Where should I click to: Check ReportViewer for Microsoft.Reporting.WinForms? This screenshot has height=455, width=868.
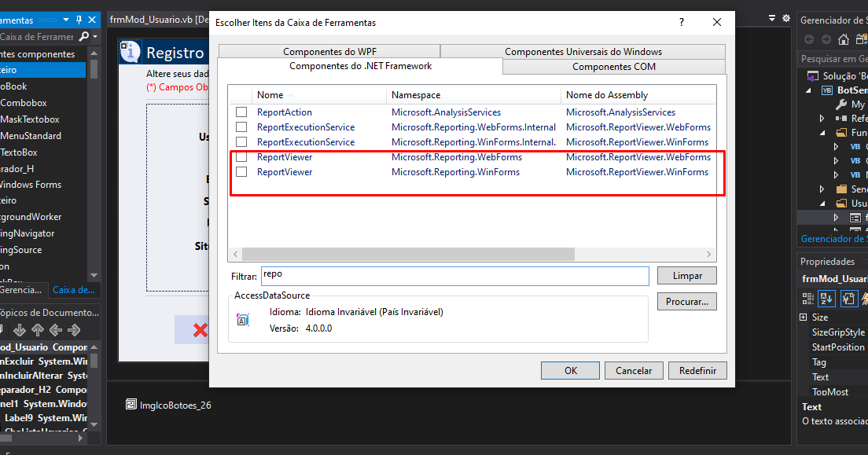[x=241, y=171]
